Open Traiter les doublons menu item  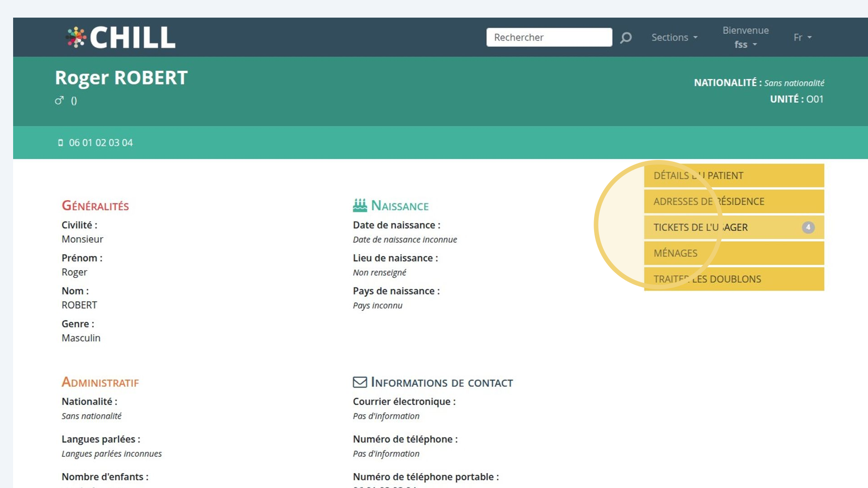point(734,279)
